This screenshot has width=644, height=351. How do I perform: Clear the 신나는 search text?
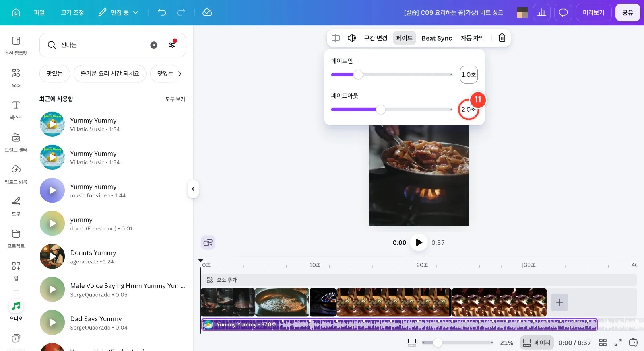[x=154, y=45]
